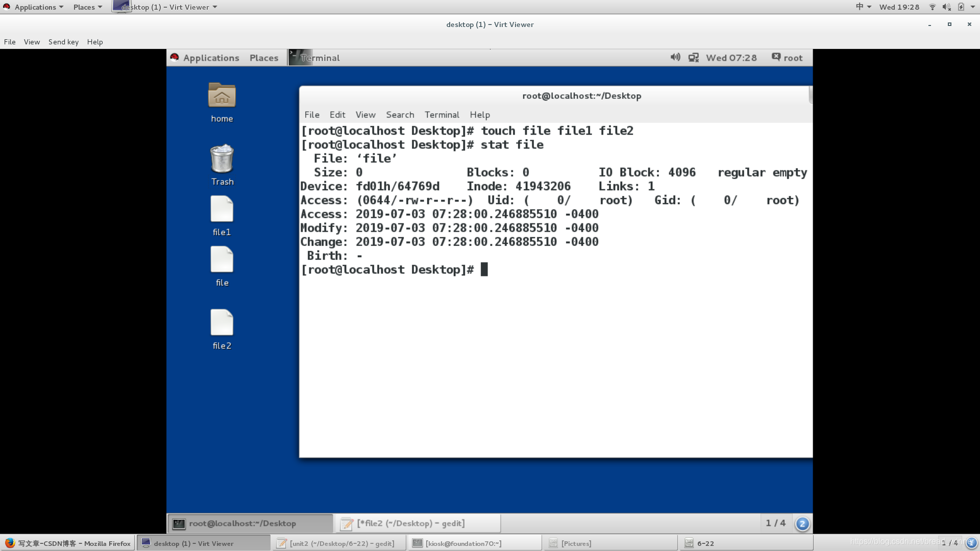Open host Places menu
Image resolution: width=980 pixels, height=551 pixels.
tap(88, 7)
